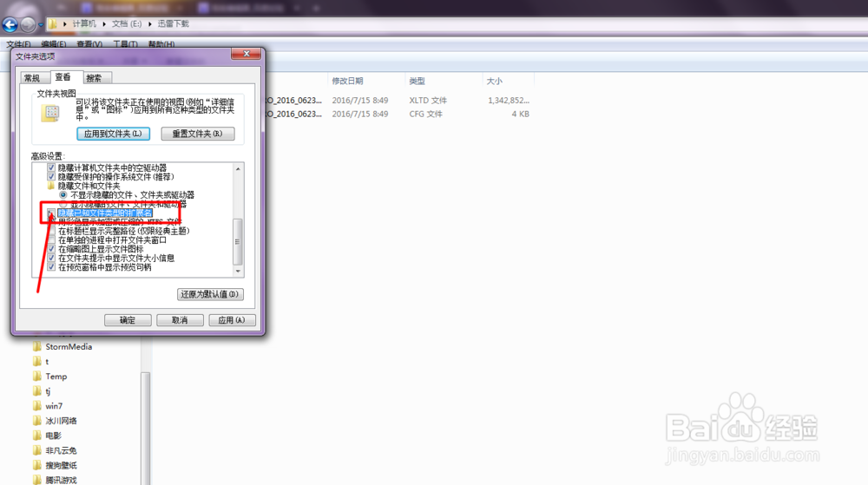Click the folder view icon in 文件夹视图
This screenshot has width=868, height=485.
coord(51,113)
